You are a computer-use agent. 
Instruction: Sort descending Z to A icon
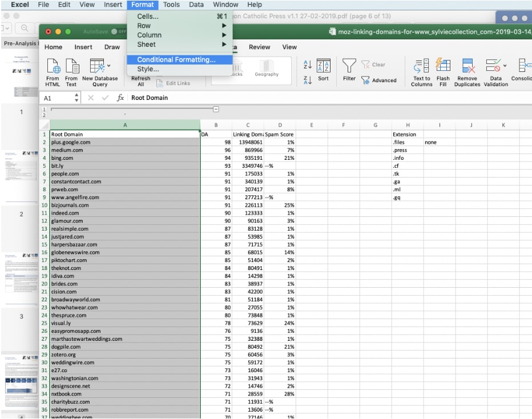click(x=308, y=80)
